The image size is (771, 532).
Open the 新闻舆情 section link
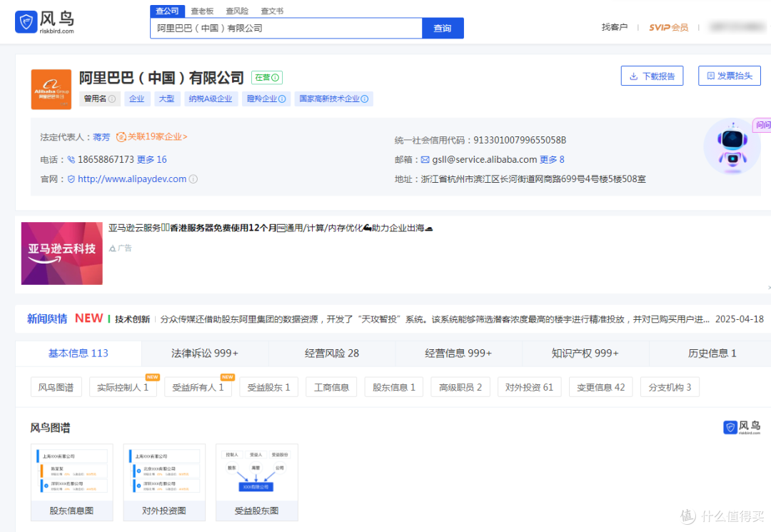[x=47, y=318]
